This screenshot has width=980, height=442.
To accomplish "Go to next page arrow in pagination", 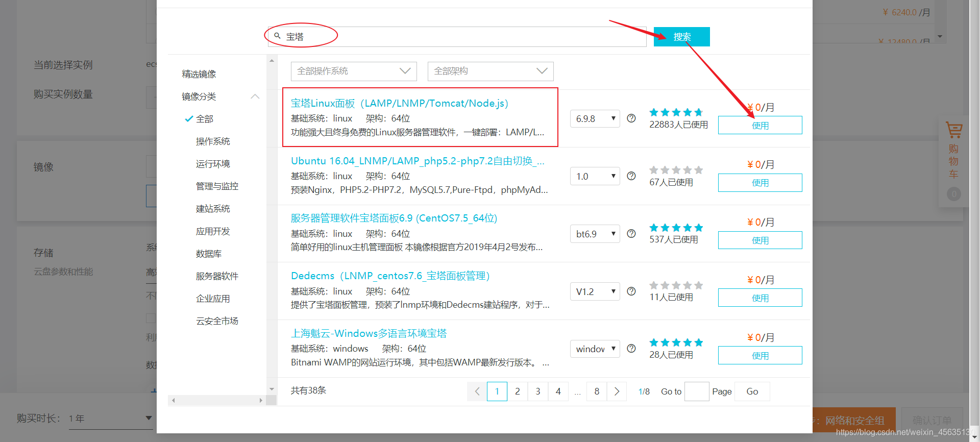I will click(x=617, y=391).
